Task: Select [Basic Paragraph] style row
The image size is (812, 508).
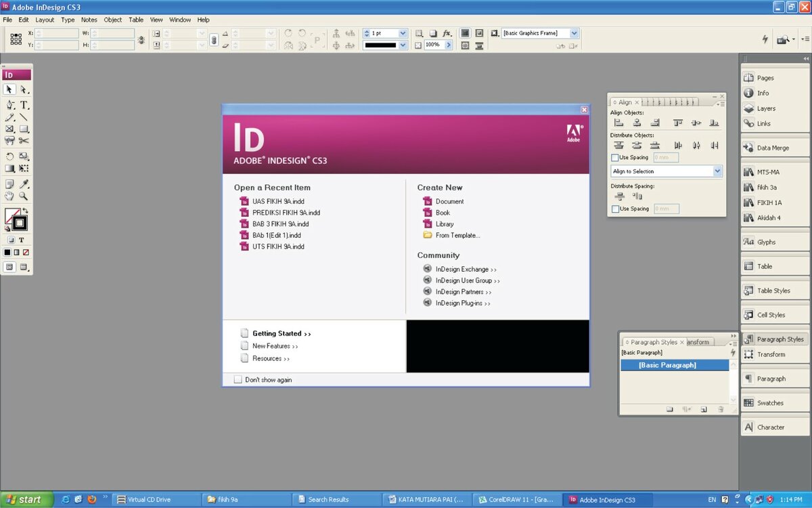Action: [675, 365]
